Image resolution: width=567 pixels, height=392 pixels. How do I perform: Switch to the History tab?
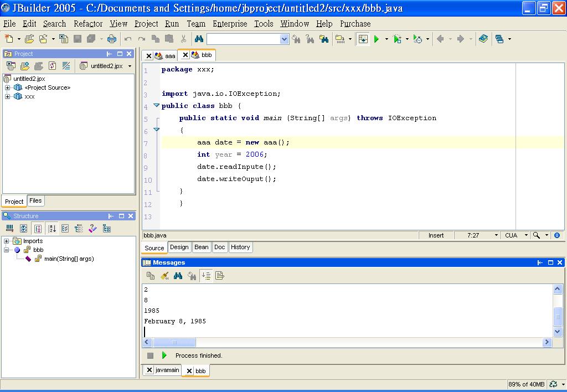[x=240, y=247]
